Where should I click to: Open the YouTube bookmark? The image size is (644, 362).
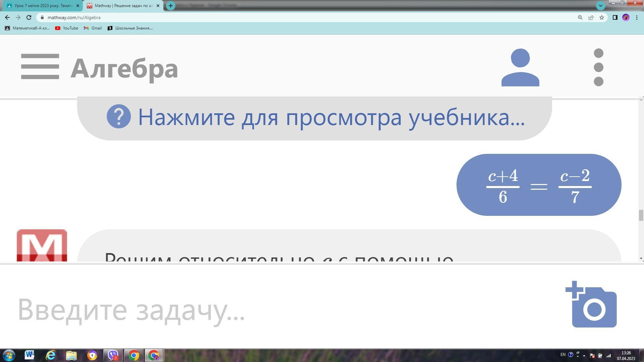(66, 28)
